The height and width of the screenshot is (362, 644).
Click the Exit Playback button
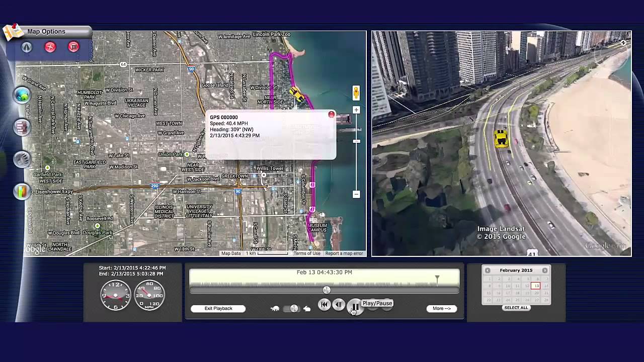[218, 309]
